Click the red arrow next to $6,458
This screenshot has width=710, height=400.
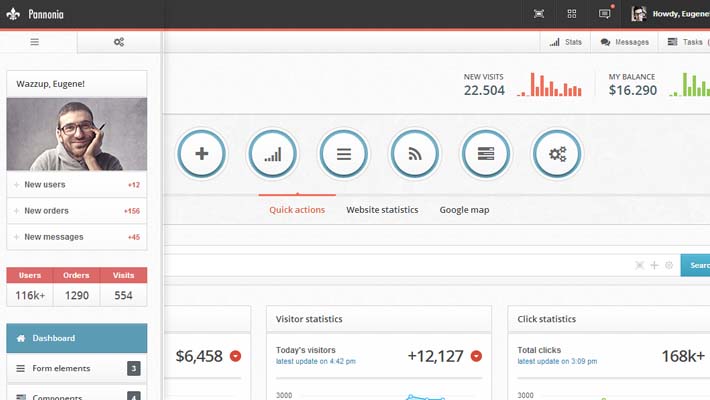(235, 356)
